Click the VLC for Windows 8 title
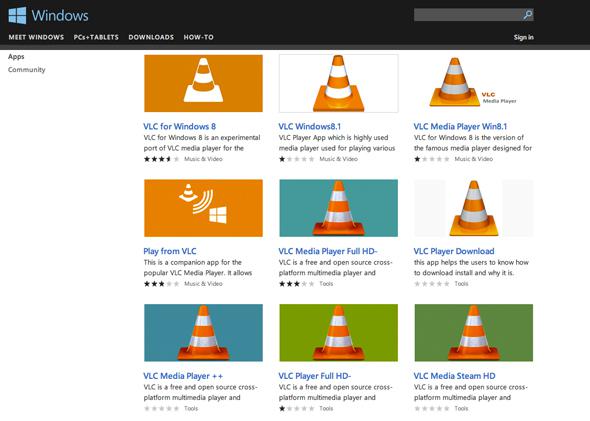 179,126
